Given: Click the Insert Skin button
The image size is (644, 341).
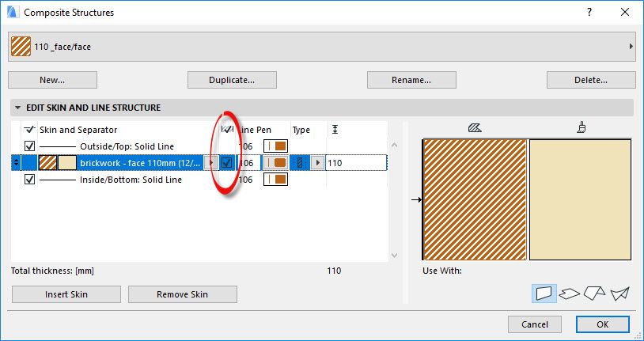Looking at the screenshot, I should point(66,294).
